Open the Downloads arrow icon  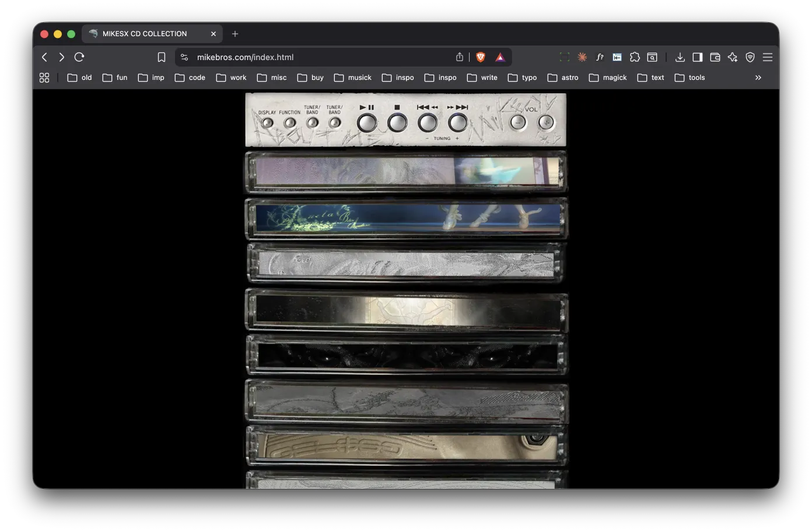tap(680, 57)
